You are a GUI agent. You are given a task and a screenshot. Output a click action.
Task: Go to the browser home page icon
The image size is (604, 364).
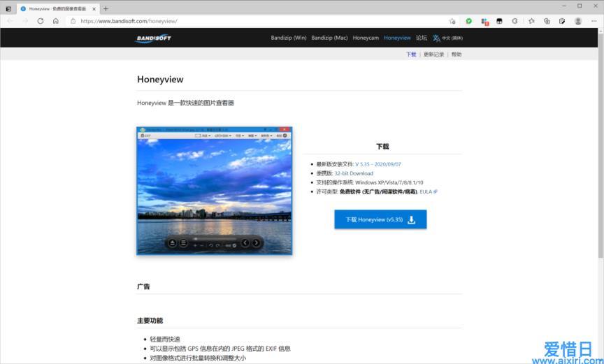pos(56,21)
